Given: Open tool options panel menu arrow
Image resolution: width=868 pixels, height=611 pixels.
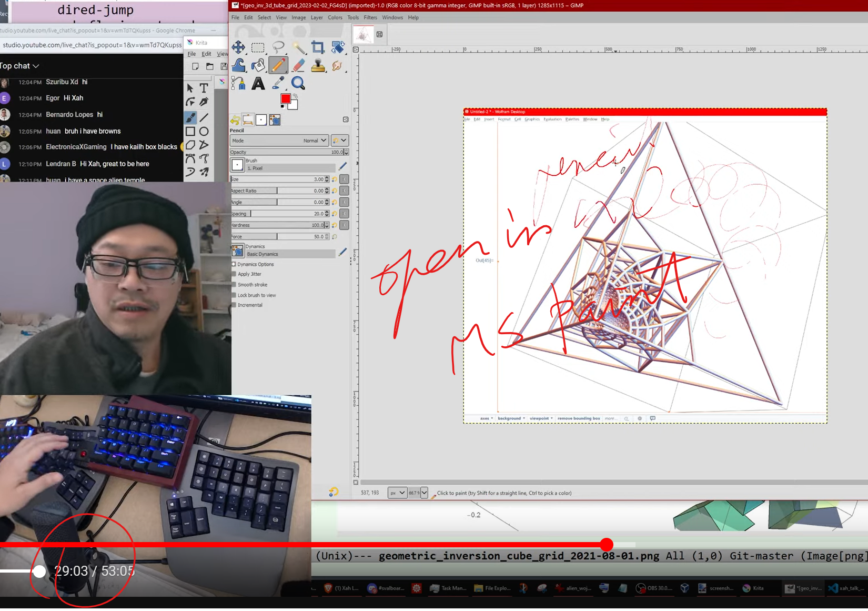Looking at the screenshot, I should pos(346,119).
